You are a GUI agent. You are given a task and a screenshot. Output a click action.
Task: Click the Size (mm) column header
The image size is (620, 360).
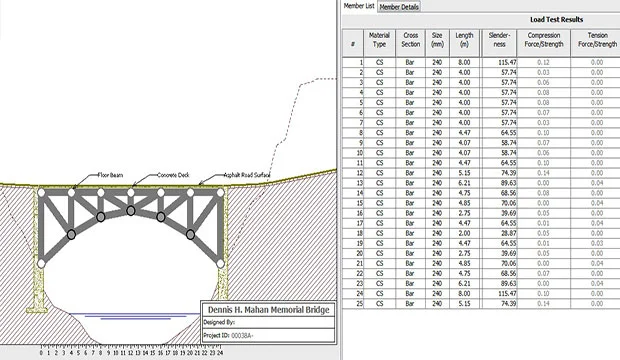coord(437,40)
